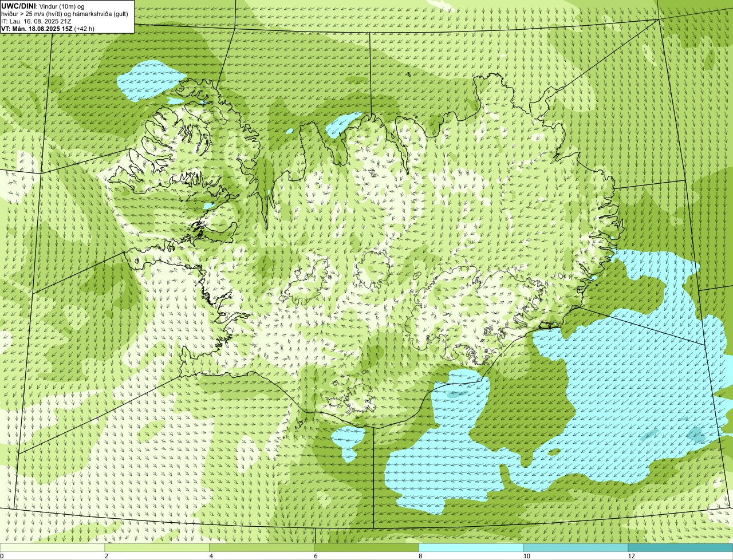This screenshot has width=733, height=560.
Task: Click the scale label '10' under color bar
Action: [x=526, y=556]
